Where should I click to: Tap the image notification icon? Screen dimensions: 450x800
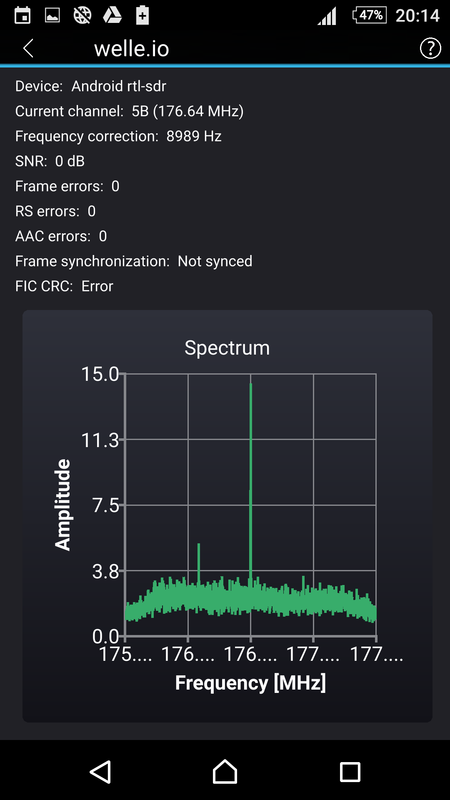52,15
